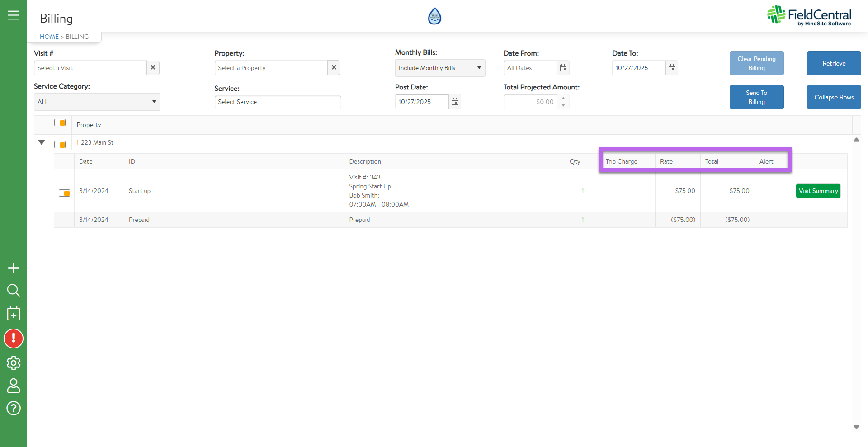
Task: Open the Monthly Bills dropdown
Action: pyautogui.click(x=439, y=68)
